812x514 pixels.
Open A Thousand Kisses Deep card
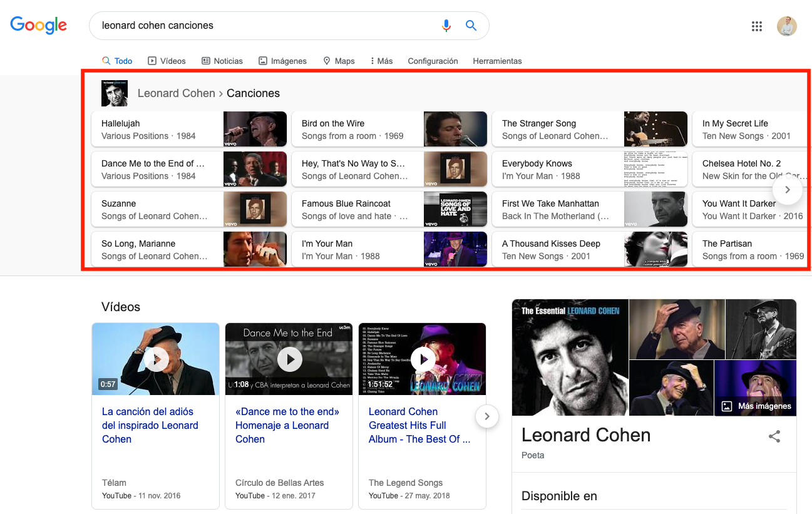tap(590, 249)
